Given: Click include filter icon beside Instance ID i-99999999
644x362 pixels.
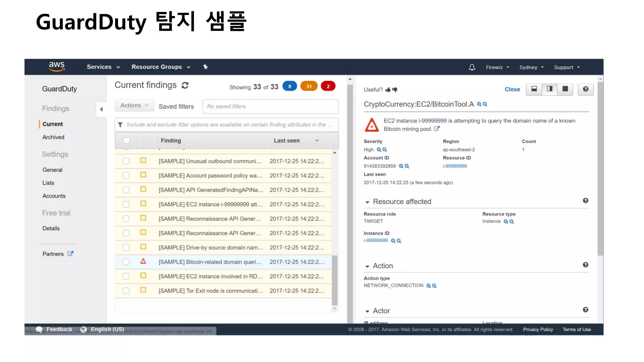Looking at the screenshot, I should [x=393, y=241].
